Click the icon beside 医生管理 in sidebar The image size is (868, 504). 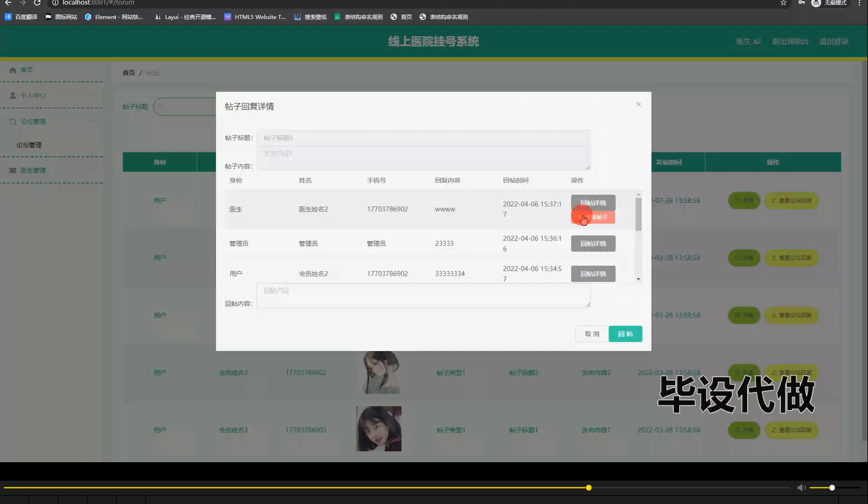coord(13,170)
